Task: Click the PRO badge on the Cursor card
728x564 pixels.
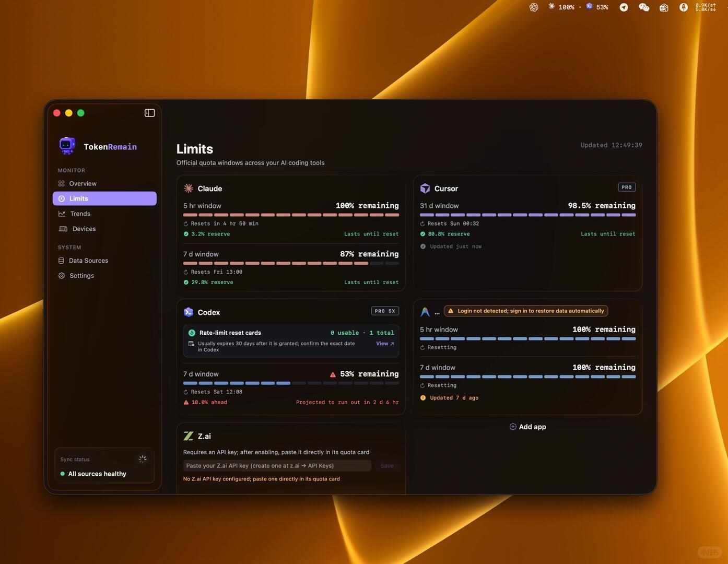Action: (x=627, y=187)
